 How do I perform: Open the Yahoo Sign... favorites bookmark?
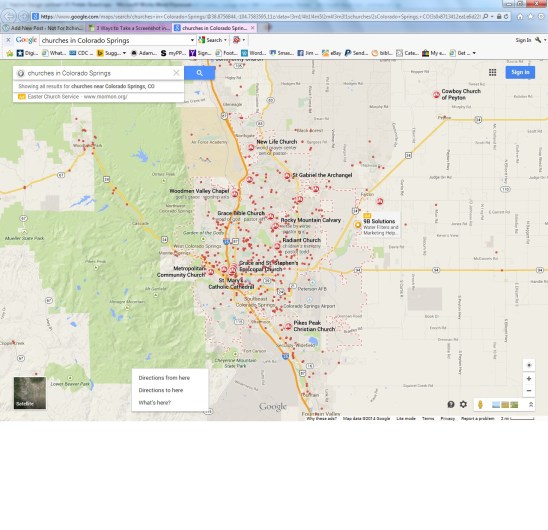(x=200, y=53)
